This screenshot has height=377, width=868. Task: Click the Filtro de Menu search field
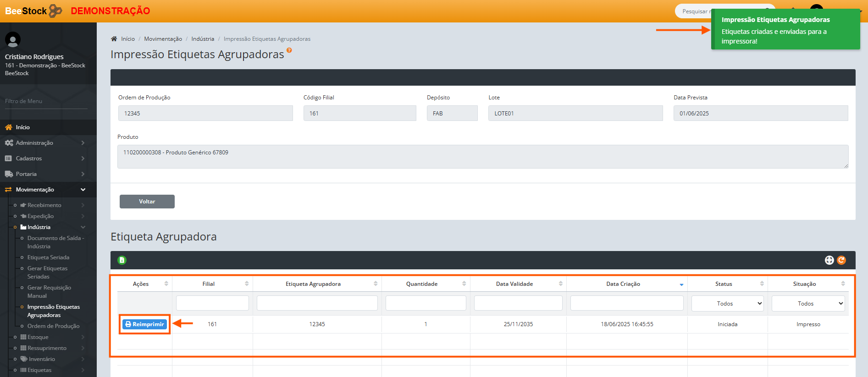46,101
